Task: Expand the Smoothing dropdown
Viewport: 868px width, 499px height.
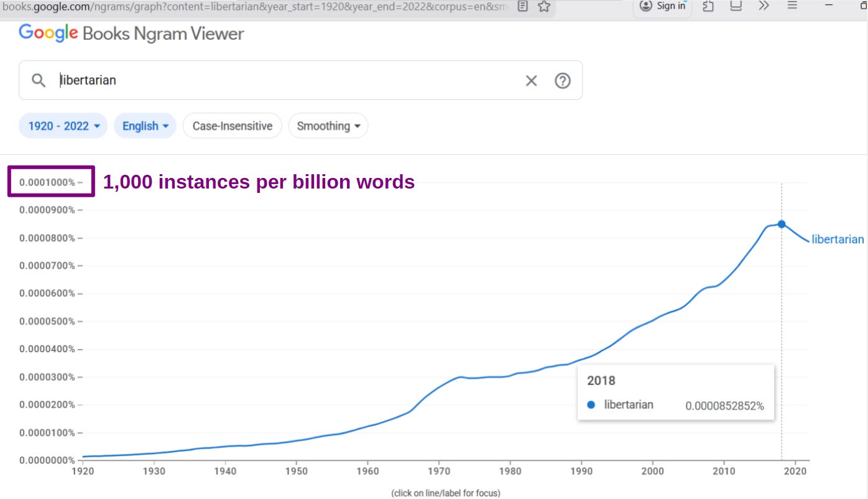Action: pyautogui.click(x=328, y=126)
